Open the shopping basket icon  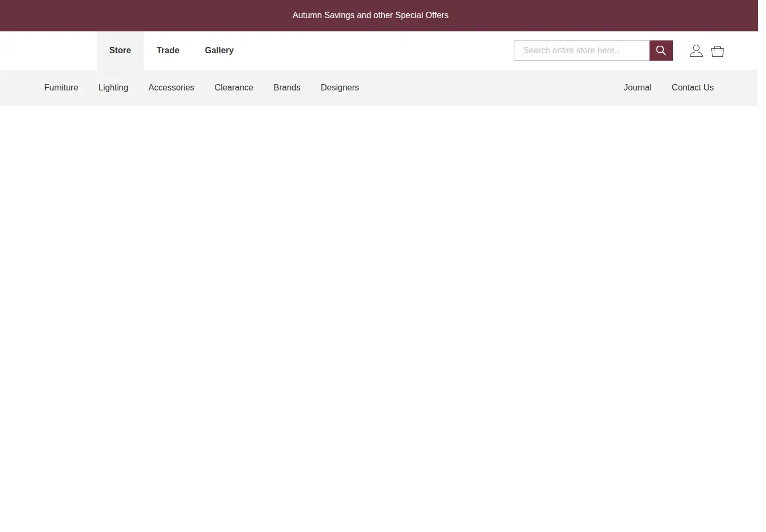[x=718, y=51]
